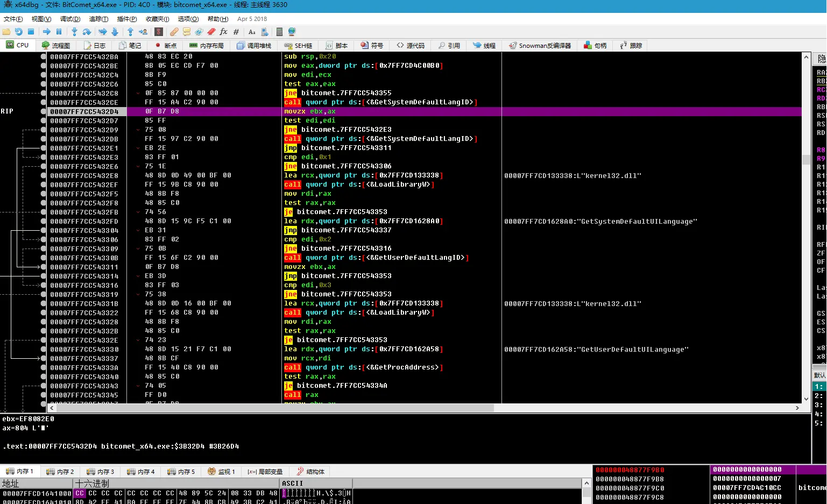Click the 十六进制 dump column header
The image size is (827, 504).
(x=176, y=484)
